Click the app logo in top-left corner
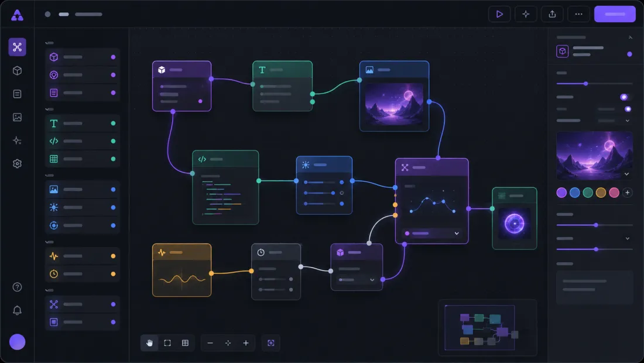The width and height of the screenshot is (644, 363). [17, 15]
